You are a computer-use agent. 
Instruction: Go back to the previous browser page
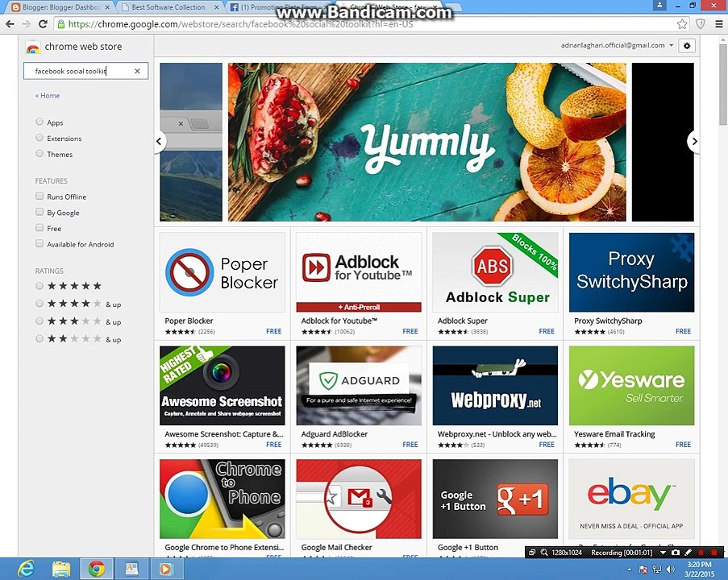click(10, 24)
